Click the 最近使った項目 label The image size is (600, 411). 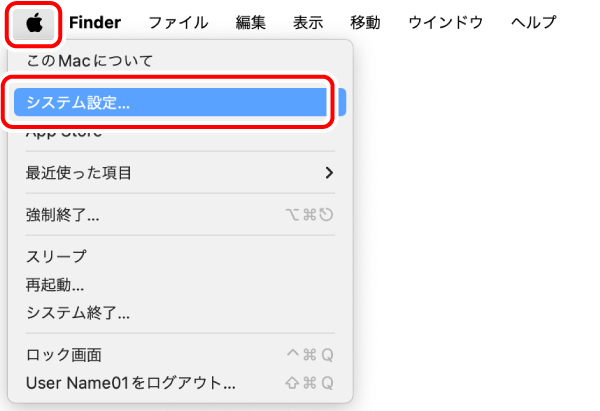[79, 173]
